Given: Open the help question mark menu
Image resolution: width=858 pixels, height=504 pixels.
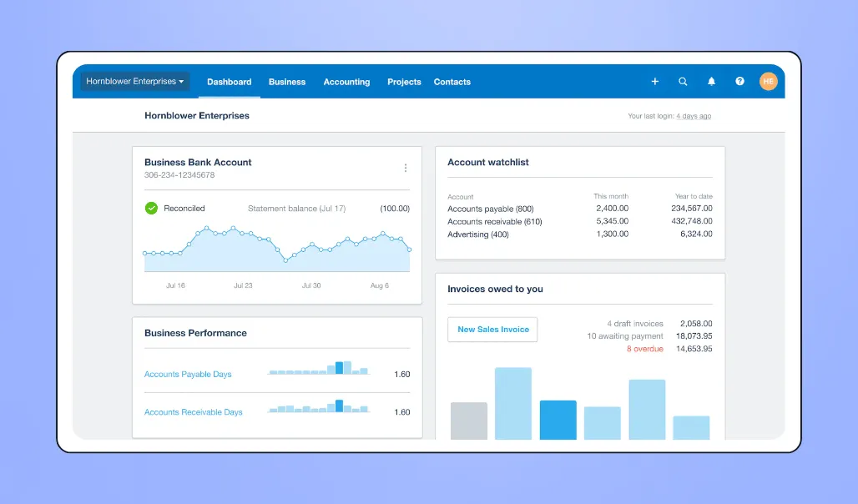Looking at the screenshot, I should point(739,82).
